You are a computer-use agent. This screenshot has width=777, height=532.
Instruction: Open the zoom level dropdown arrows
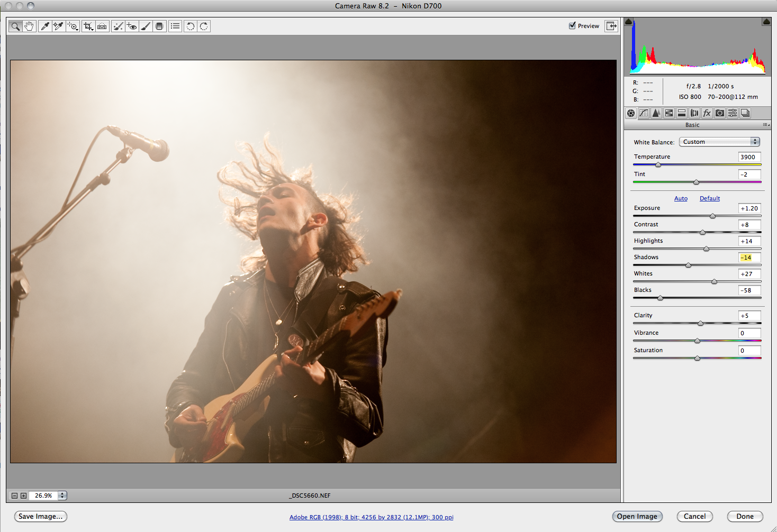pyautogui.click(x=62, y=496)
